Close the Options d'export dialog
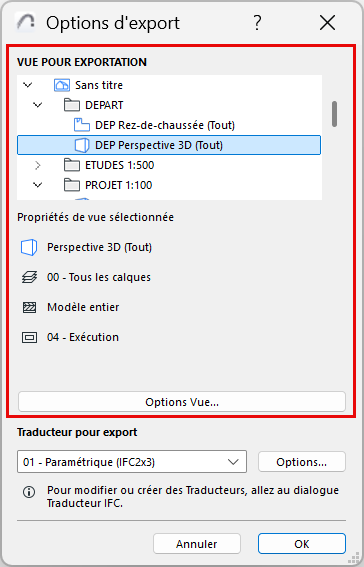364x567 pixels. click(x=327, y=23)
